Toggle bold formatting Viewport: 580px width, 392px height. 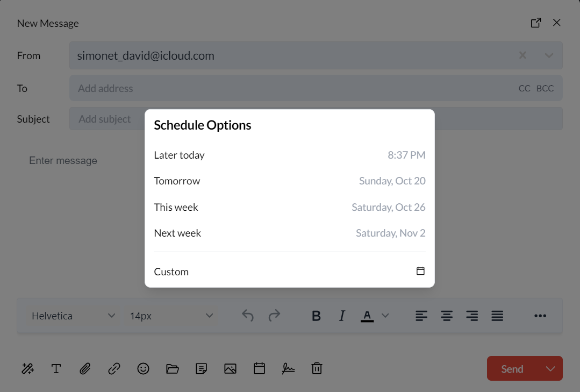pos(316,316)
